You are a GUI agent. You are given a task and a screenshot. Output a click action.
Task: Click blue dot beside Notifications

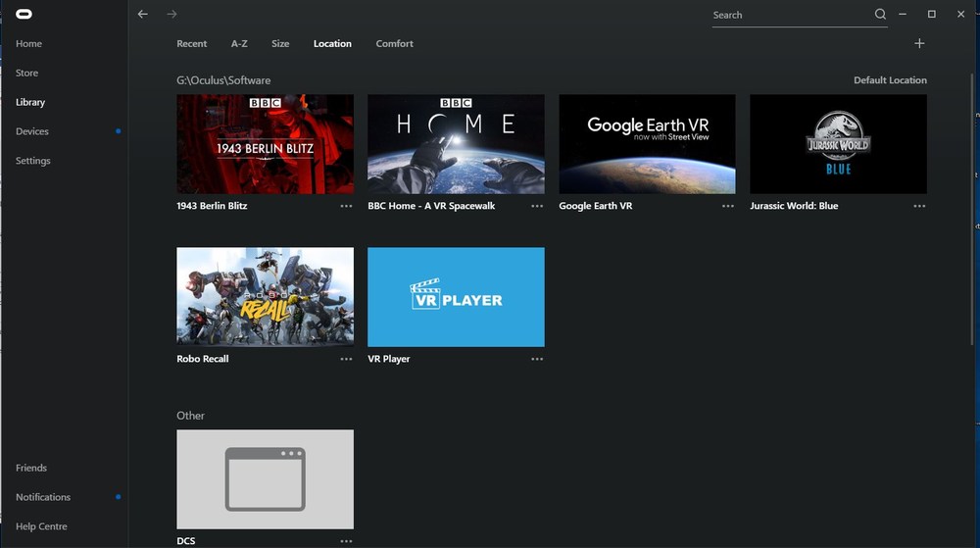click(119, 497)
